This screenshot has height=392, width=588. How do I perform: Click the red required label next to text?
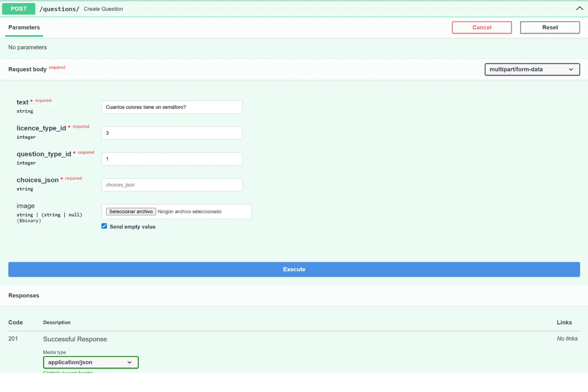pos(43,100)
